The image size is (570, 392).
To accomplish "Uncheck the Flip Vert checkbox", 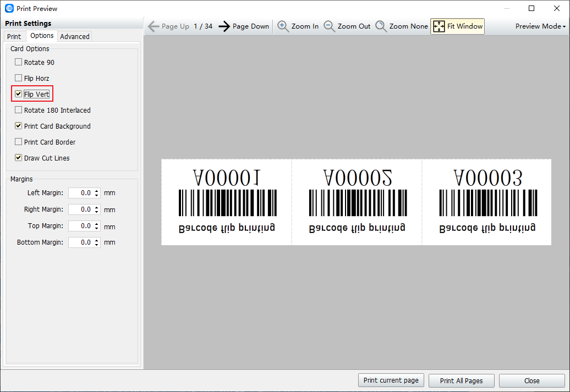I will 18,93.
